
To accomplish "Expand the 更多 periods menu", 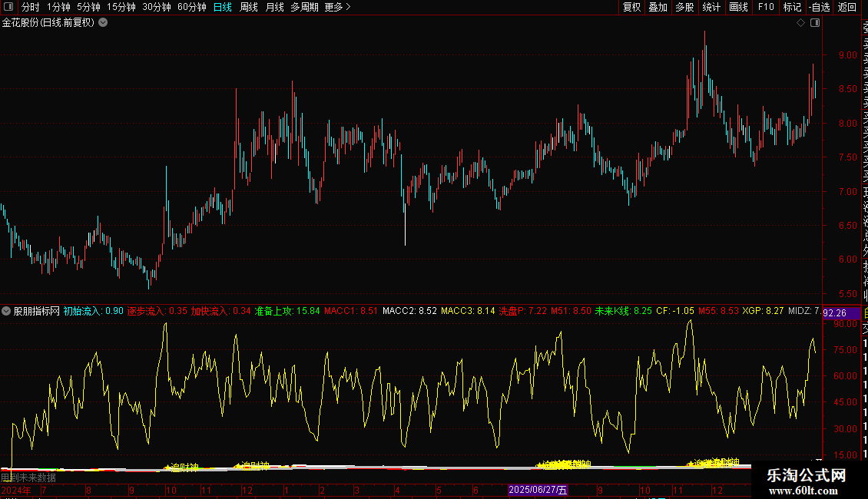I will coord(338,7).
